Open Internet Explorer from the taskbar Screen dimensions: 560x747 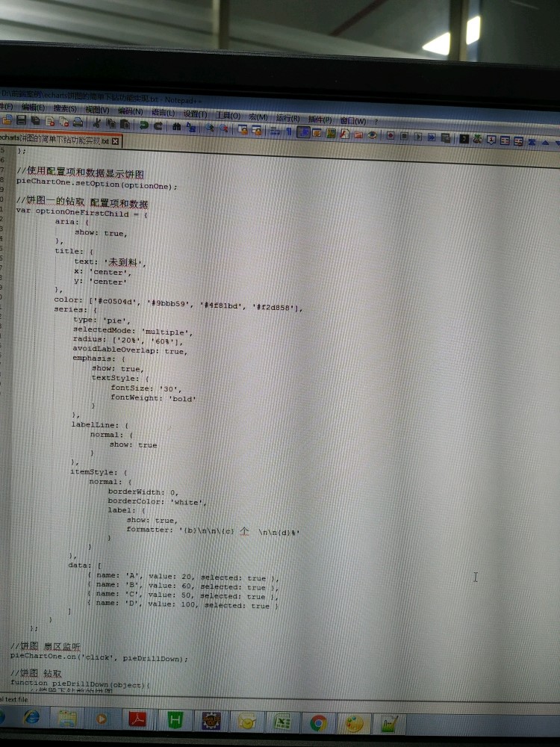[x=31, y=716]
